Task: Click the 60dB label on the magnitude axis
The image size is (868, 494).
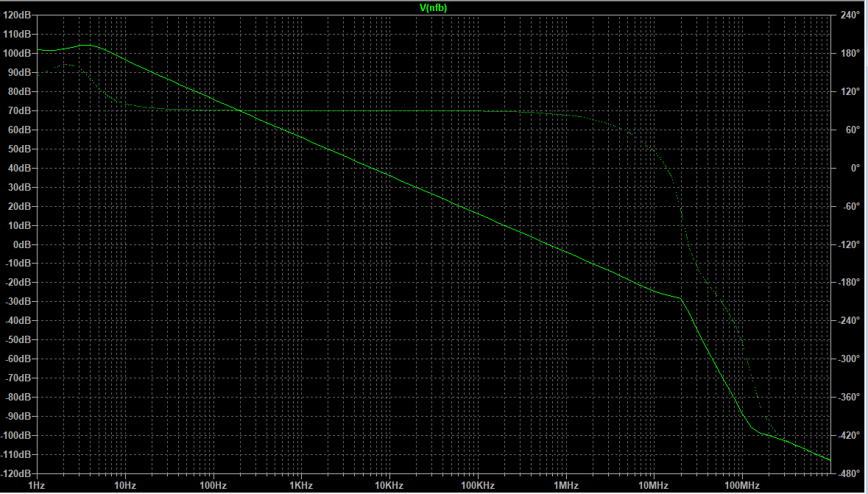Action: (19, 130)
